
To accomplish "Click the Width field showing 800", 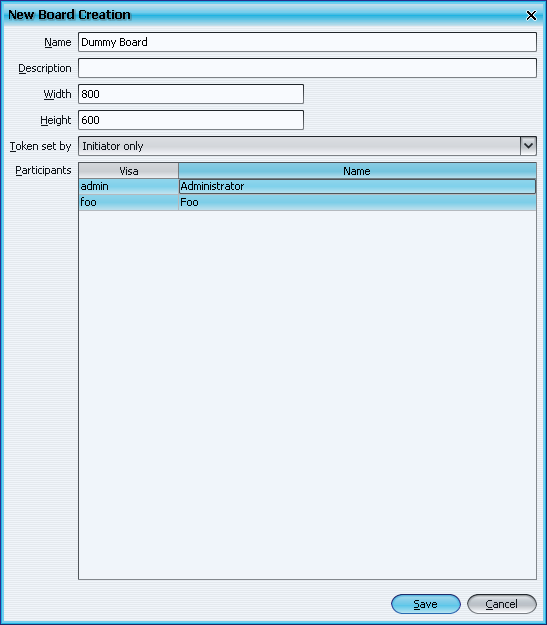I will click(191, 94).
